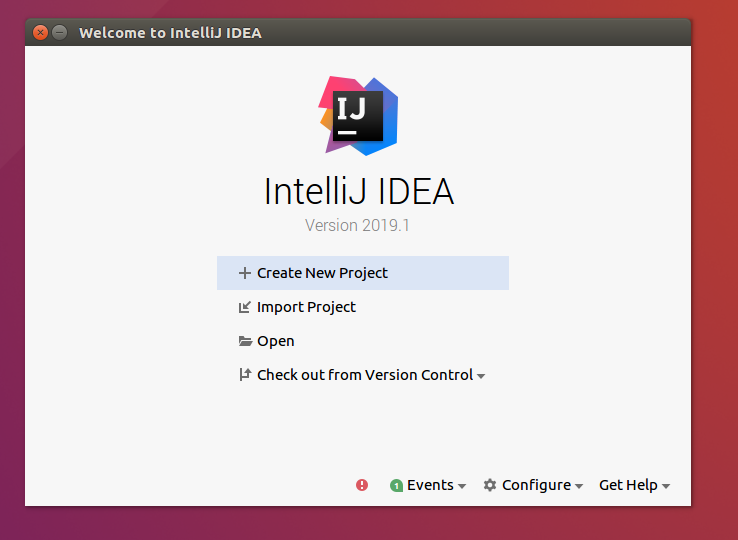This screenshot has height=540, width=738.
Task: Click the green Events counter badge
Action: click(396, 485)
